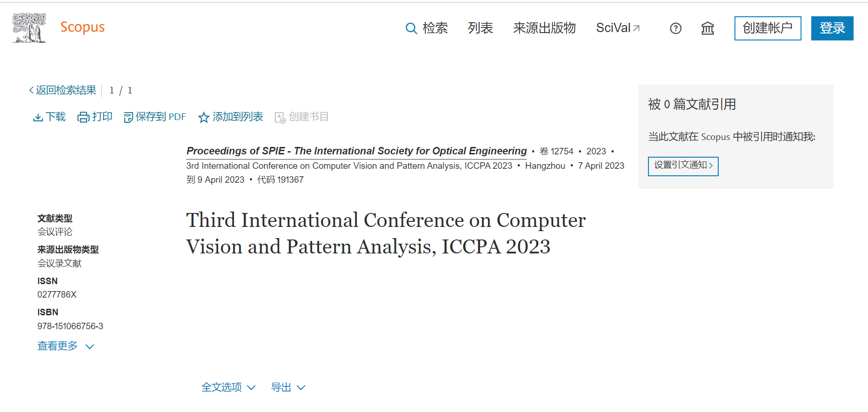868x412 pixels.
Task: Click the printer icon beside 打印
Action: click(x=83, y=117)
